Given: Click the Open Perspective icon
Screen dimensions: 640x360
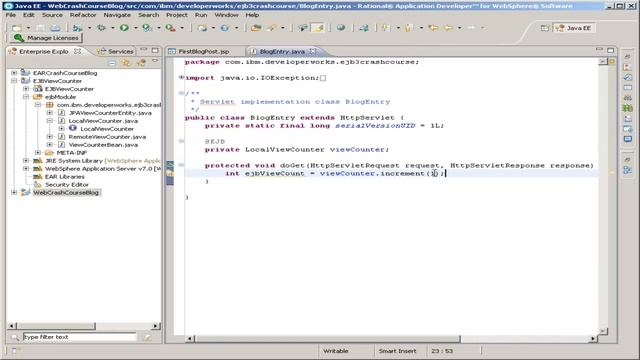Looking at the screenshot, I should point(545,28).
